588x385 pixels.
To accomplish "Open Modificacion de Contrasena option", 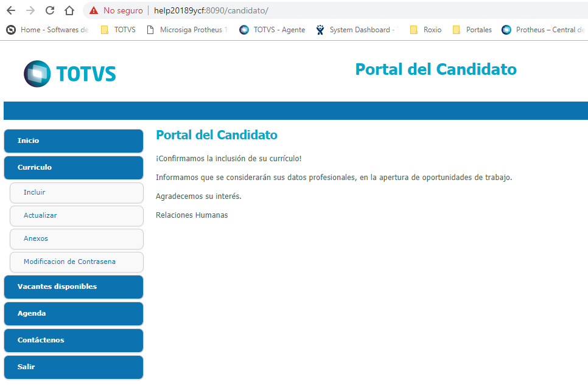I will click(77, 262).
